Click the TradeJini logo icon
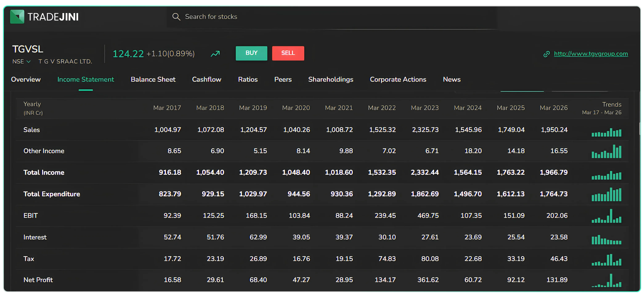 (x=17, y=17)
